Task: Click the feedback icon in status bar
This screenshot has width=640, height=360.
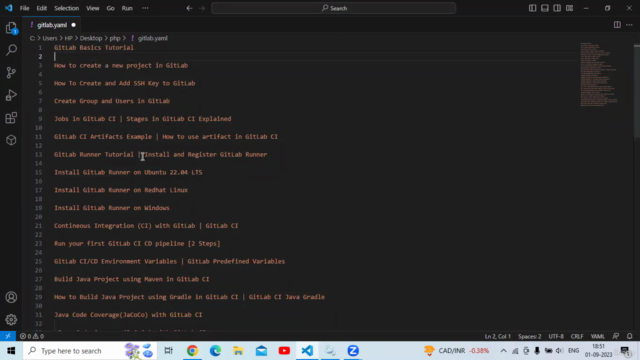Action: [616, 336]
